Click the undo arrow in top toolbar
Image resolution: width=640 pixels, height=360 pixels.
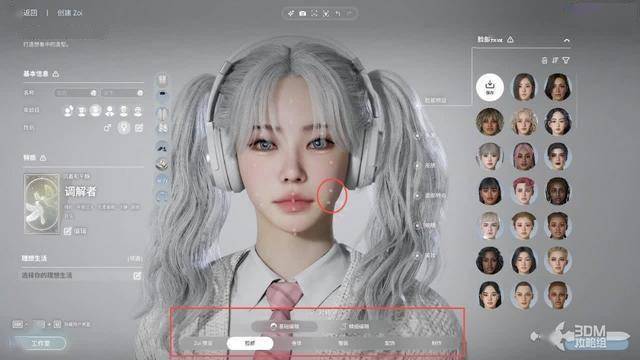coord(338,13)
